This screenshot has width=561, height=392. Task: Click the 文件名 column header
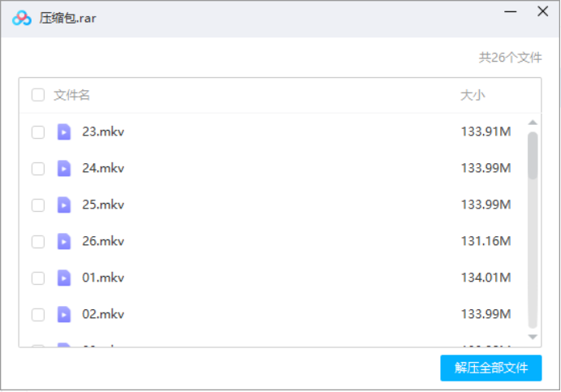72,95
